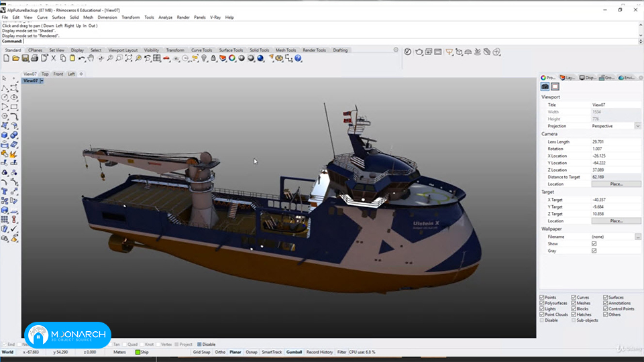The width and height of the screenshot is (644, 362).
Task: Open the V-Ray menu
Action: click(x=215, y=17)
